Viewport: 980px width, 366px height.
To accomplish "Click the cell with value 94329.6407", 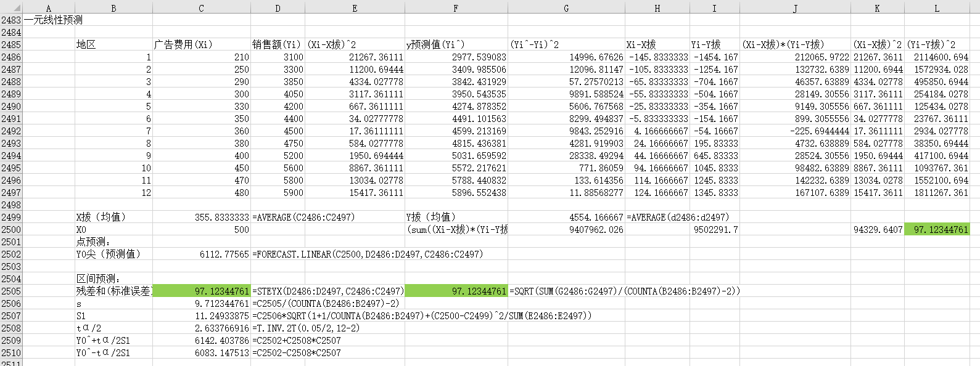I will click(878, 229).
